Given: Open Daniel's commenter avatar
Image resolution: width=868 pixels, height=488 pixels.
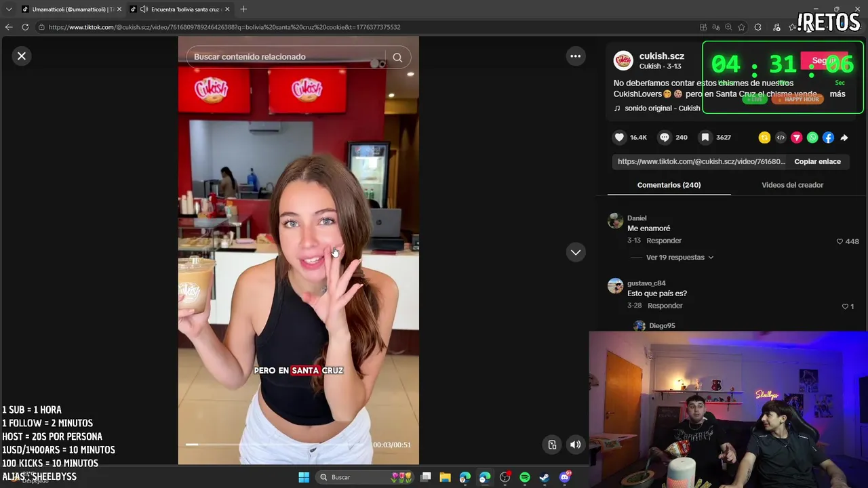Looking at the screenshot, I should tap(615, 221).
